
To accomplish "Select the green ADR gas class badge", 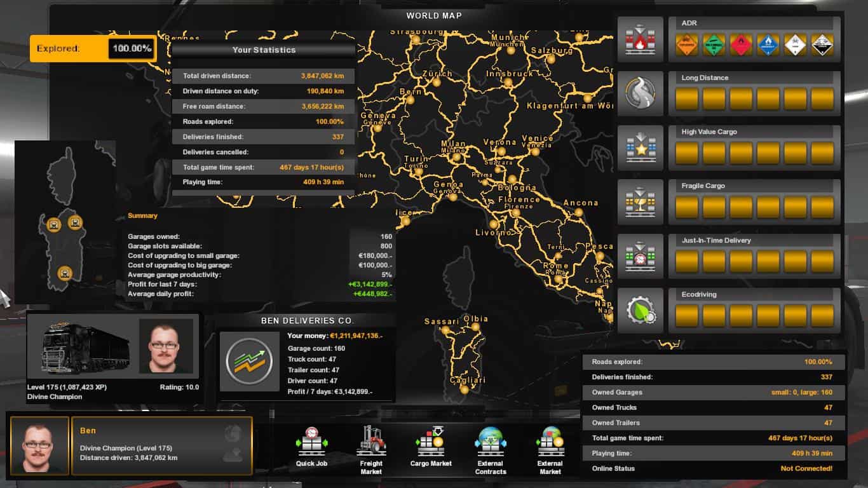I will [713, 45].
